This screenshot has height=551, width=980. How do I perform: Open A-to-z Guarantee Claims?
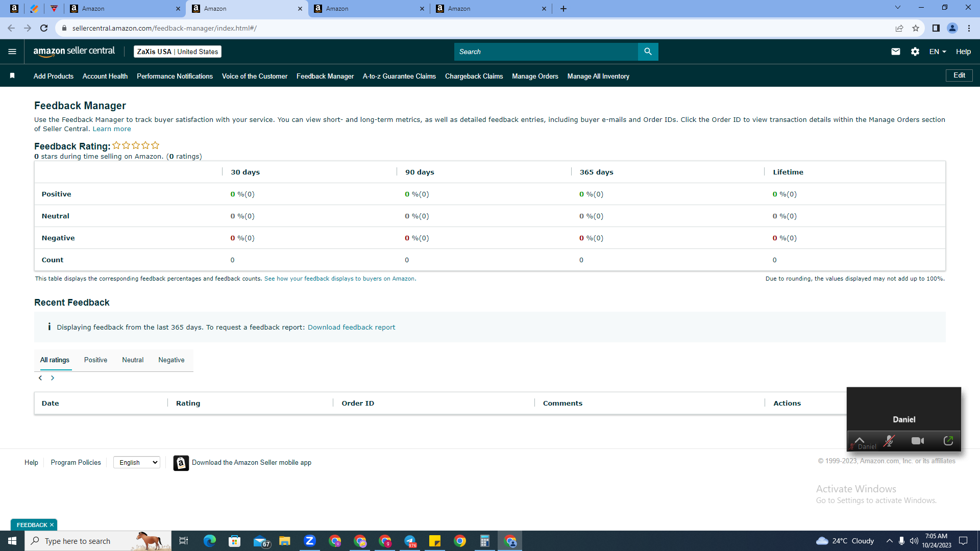point(399,76)
